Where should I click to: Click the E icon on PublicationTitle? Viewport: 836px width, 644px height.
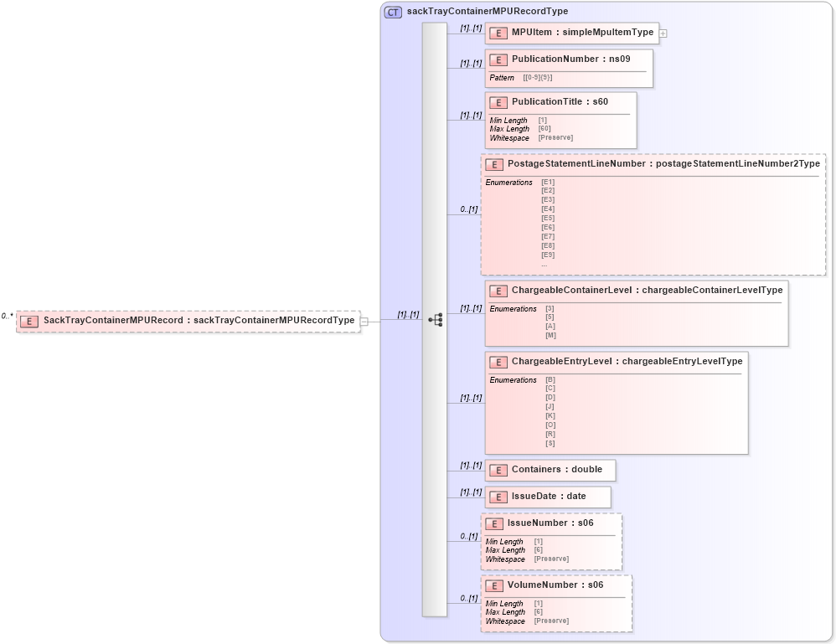(498, 102)
